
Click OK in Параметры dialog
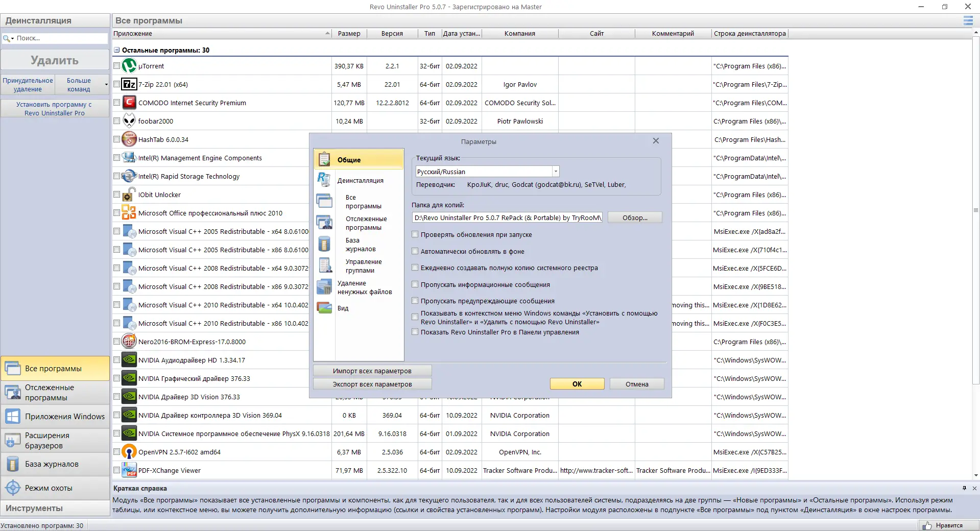point(577,384)
